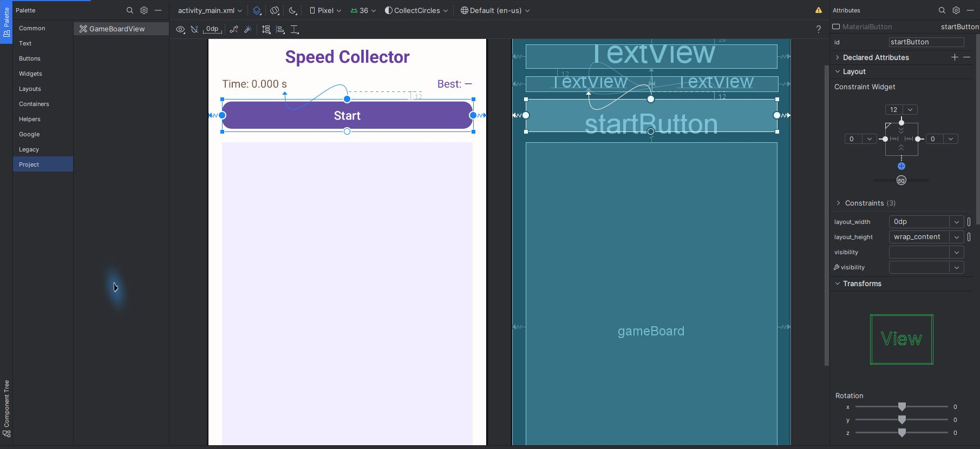The height and width of the screenshot is (449, 980).
Task: Click the Time: 0.000 s label
Action: [x=254, y=84]
